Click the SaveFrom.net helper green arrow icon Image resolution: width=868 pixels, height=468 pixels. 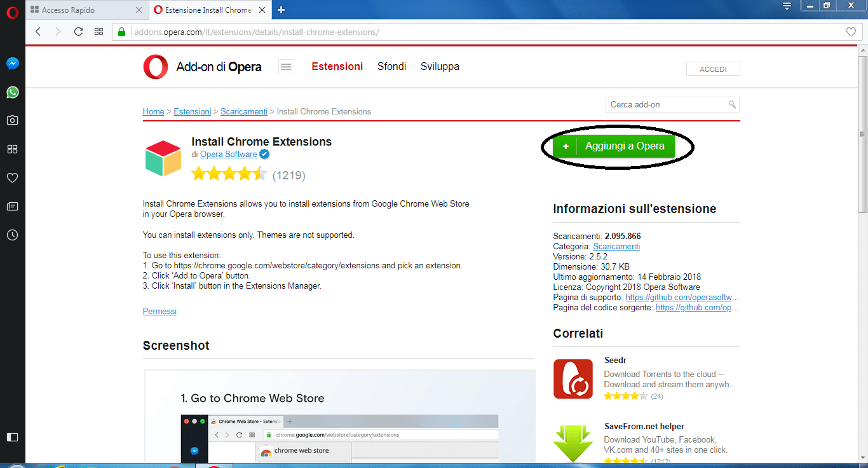pos(573,443)
